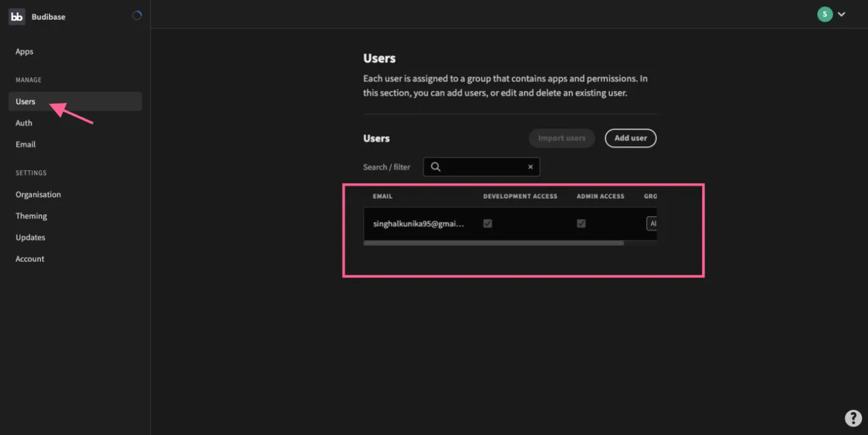Click the Import users button
The image size is (868, 435).
(562, 138)
